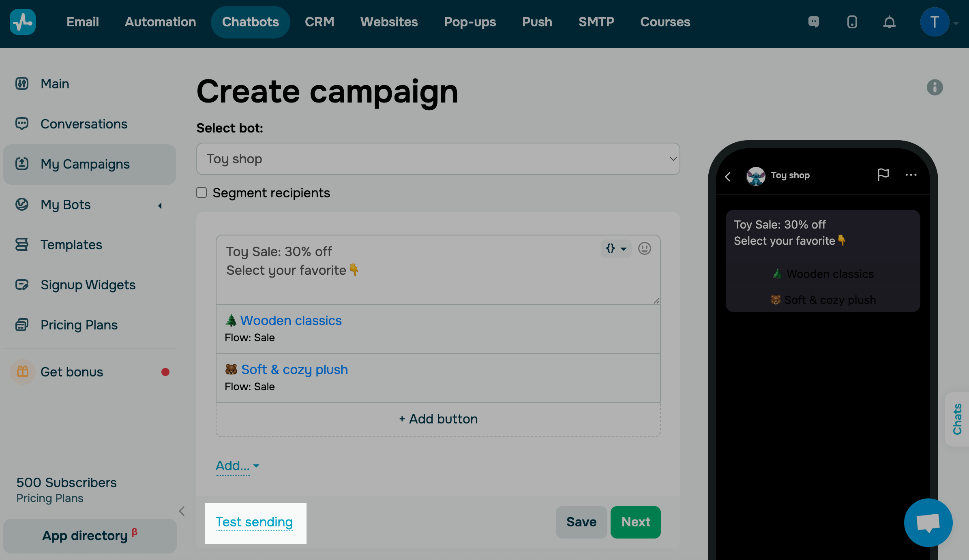The height and width of the screenshot is (560, 969).
Task: Open the live chat support bubble
Action: [x=928, y=522]
